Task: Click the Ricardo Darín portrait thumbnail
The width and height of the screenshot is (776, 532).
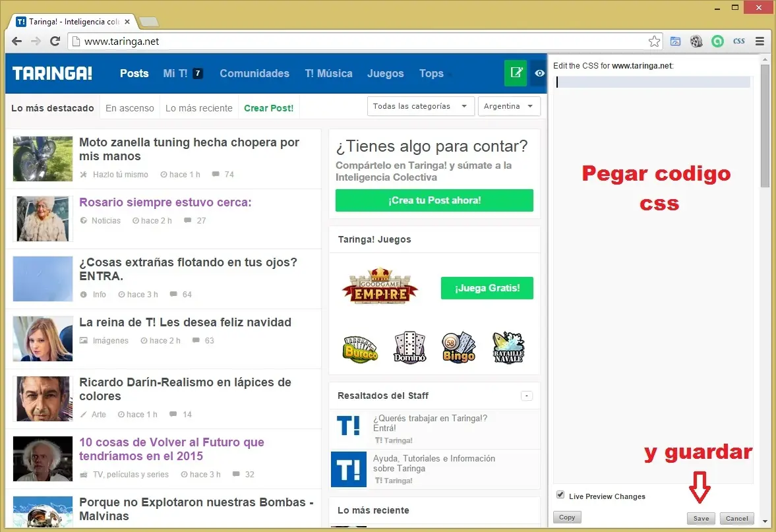Action: (43, 399)
